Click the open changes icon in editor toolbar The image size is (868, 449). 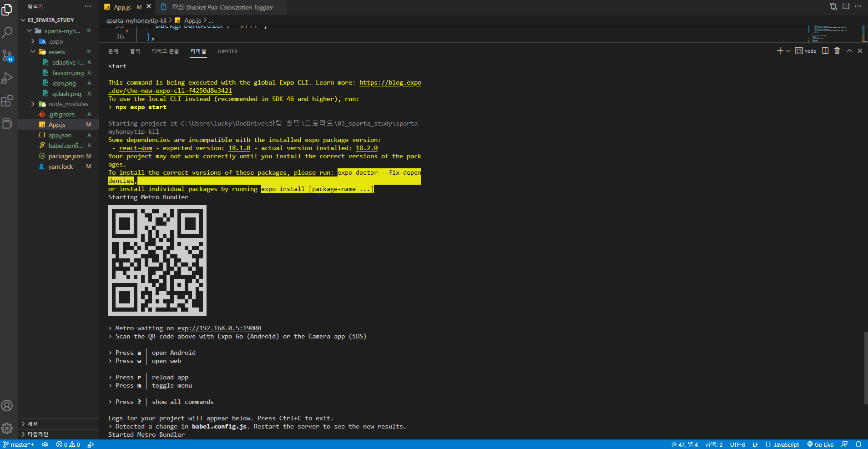(x=833, y=6)
